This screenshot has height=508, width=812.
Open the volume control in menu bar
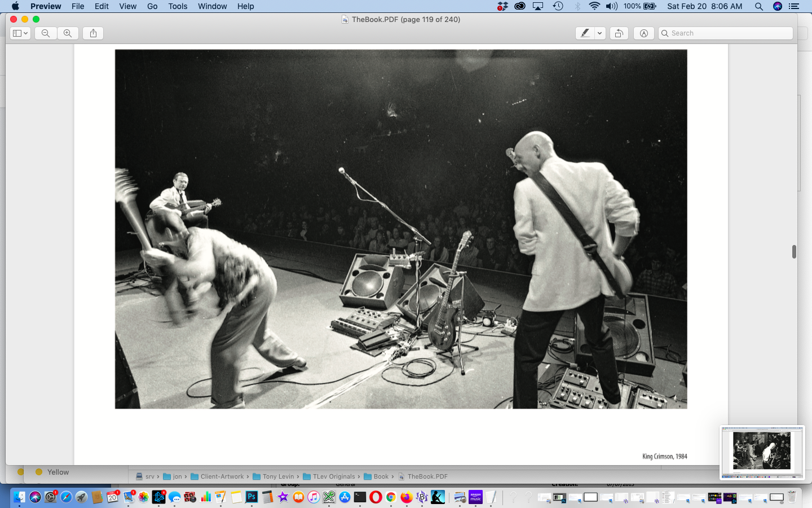point(612,6)
